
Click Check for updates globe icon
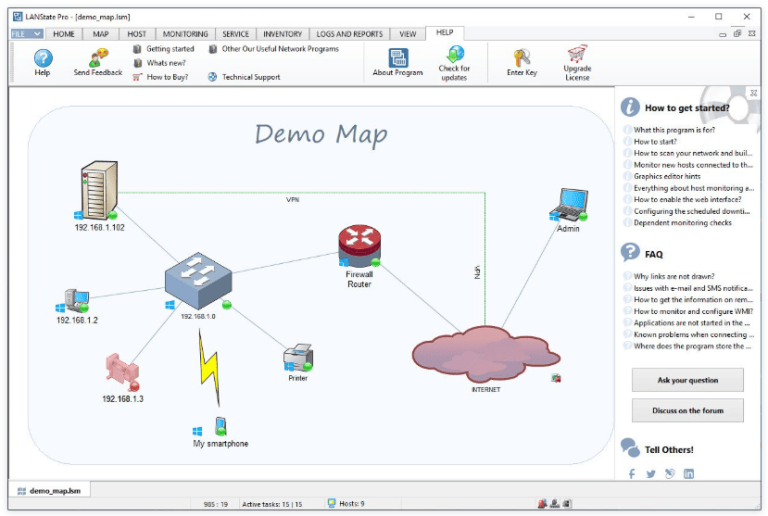click(x=455, y=54)
